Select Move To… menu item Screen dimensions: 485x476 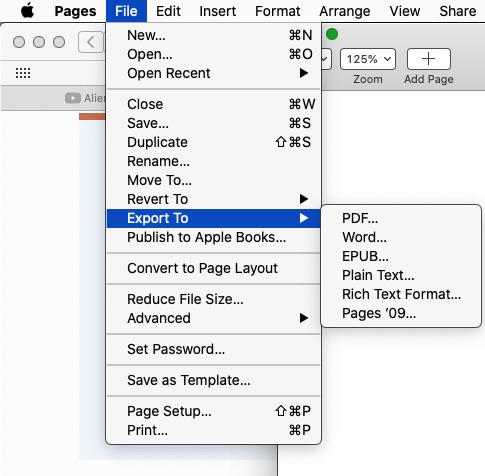tap(213, 180)
